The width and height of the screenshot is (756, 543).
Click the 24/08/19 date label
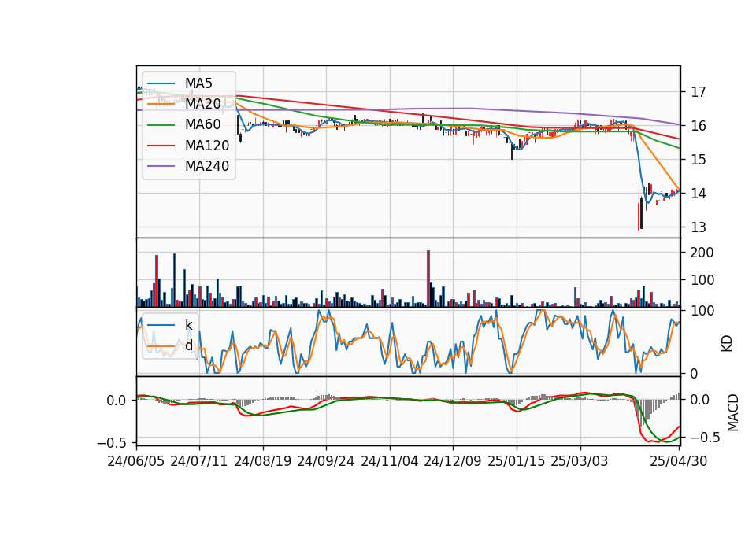[263, 461]
